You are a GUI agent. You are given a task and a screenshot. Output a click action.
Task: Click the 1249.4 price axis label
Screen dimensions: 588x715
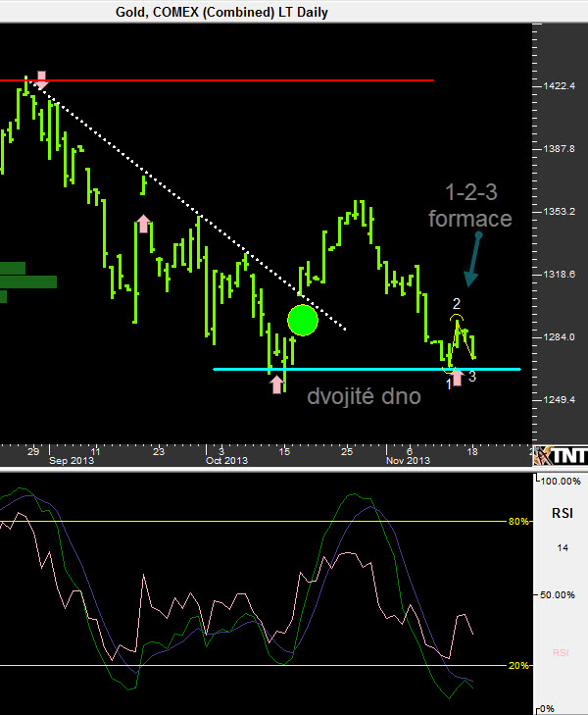559,400
